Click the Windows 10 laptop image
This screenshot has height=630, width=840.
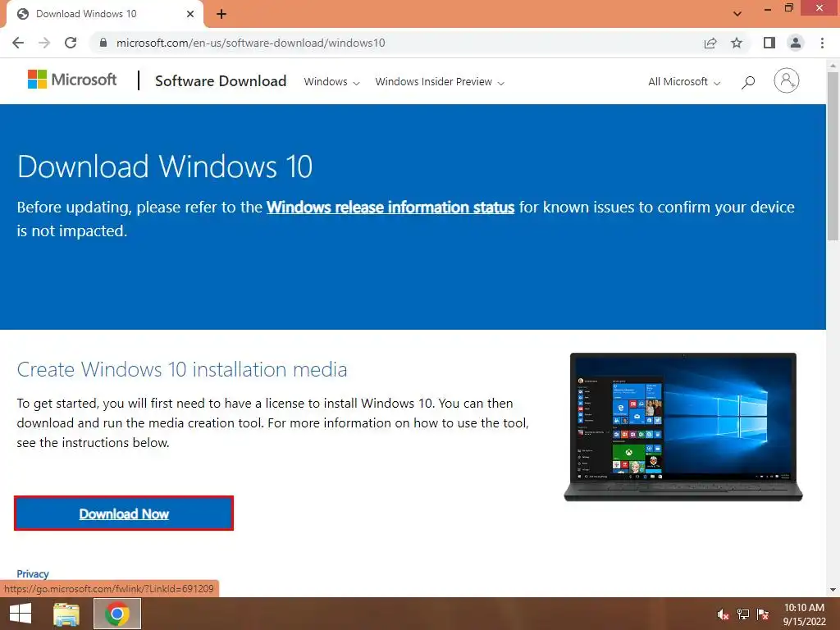(x=683, y=427)
